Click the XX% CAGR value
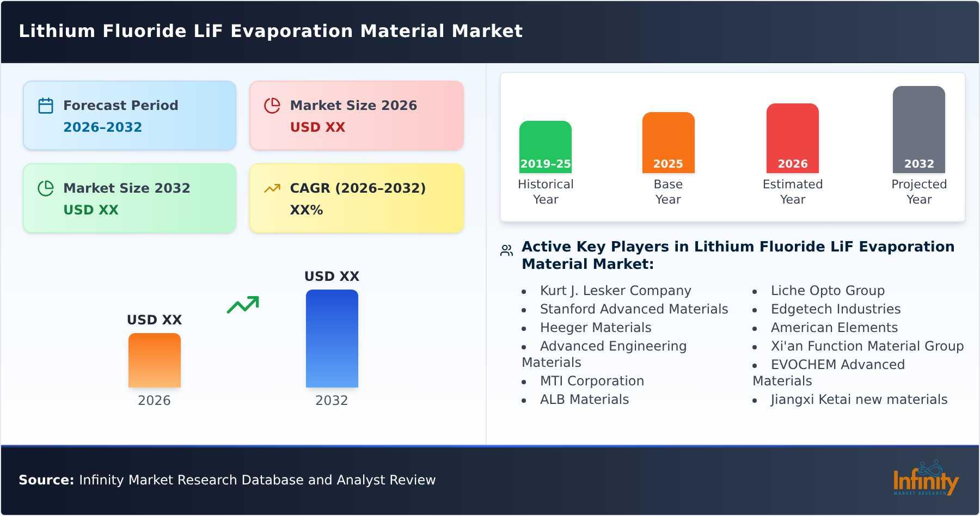This screenshot has height=516, width=980. coord(307,210)
